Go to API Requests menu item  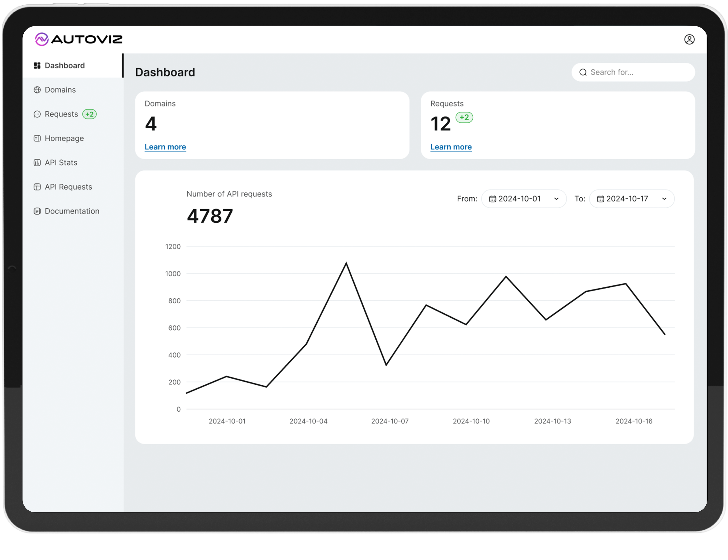coord(68,187)
